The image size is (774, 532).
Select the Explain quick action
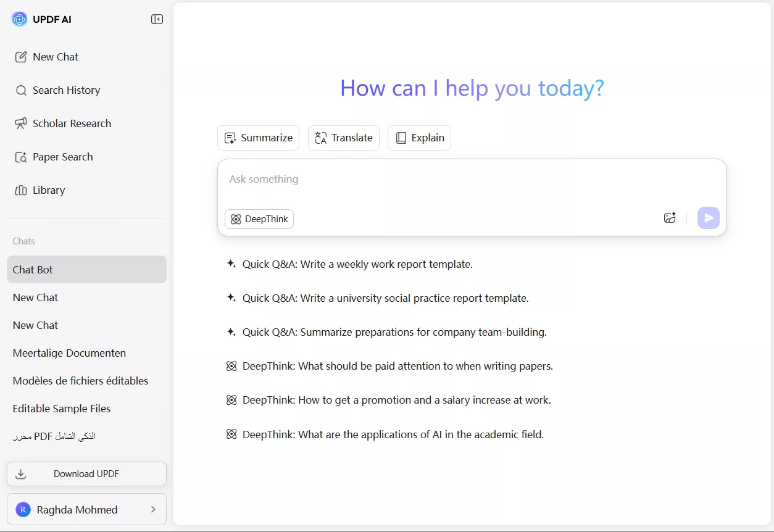[x=419, y=138]
